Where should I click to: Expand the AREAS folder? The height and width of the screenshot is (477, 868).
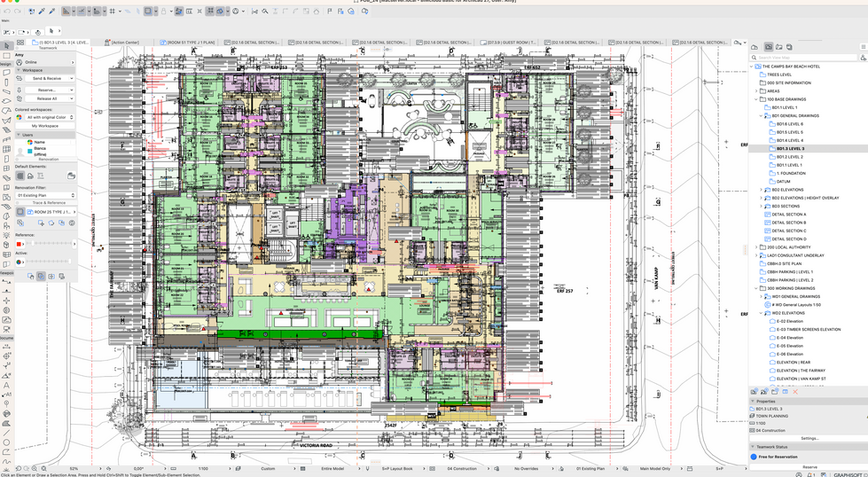756,90
